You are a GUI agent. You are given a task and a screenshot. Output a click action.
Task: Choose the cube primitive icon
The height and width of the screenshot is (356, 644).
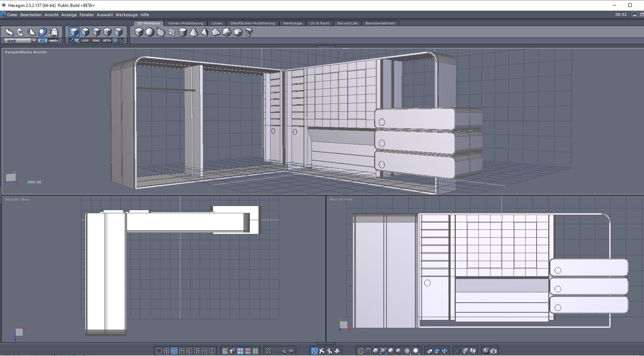coord(139,32)
